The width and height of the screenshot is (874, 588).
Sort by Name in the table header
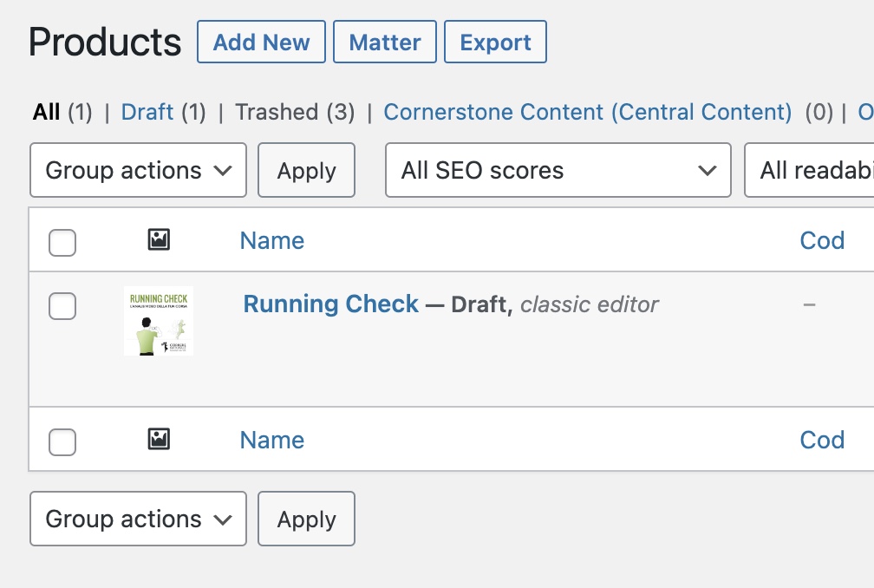[x=271, y=240]
